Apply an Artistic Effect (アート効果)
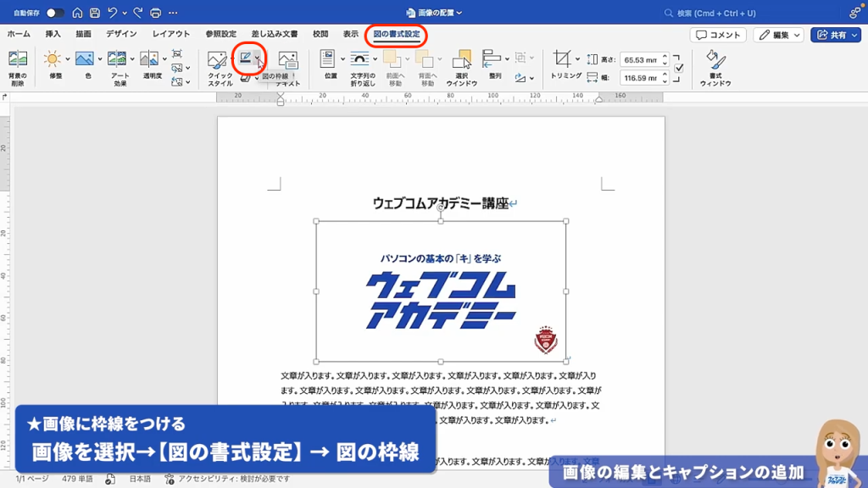 pos(119,59)
